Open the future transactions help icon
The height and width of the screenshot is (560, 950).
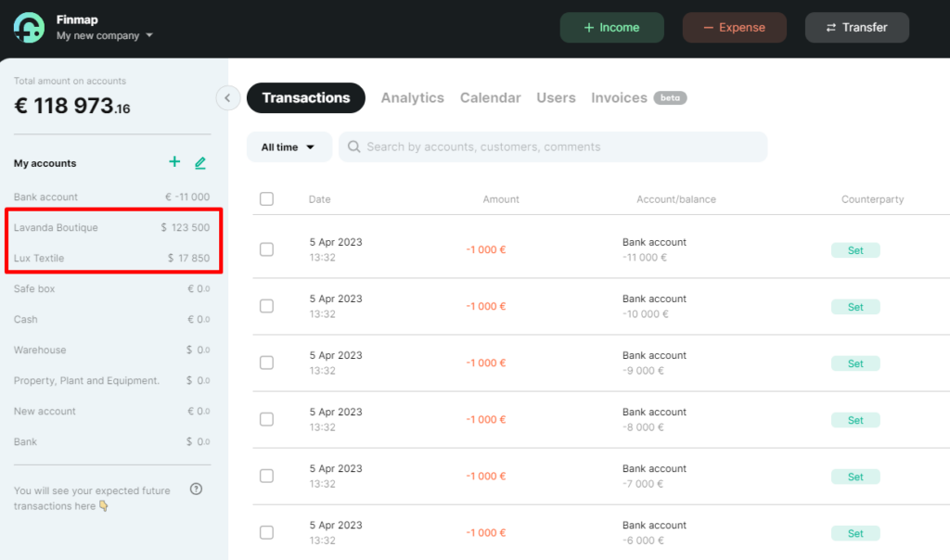click(x=196, y=490)
